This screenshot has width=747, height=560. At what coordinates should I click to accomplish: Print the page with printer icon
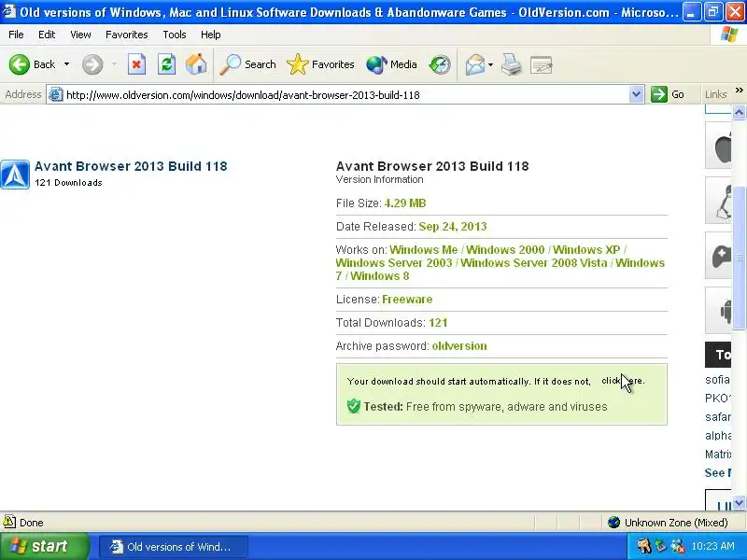pyautogui.click(x=512, y=64)
